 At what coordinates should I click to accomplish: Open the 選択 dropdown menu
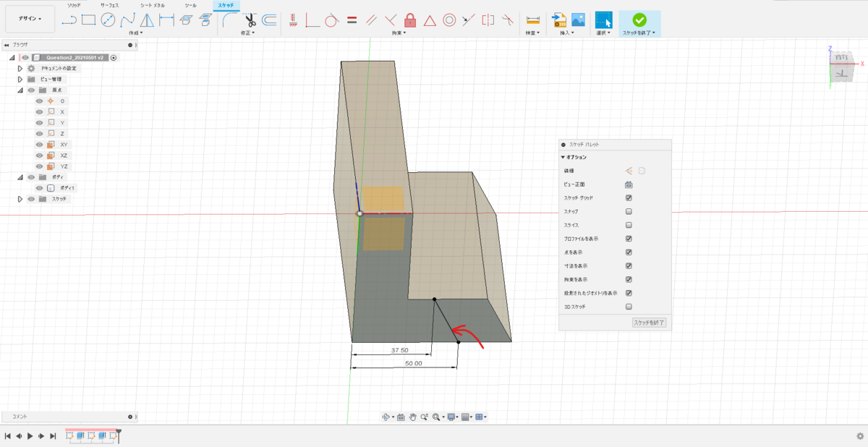[603, 33]
